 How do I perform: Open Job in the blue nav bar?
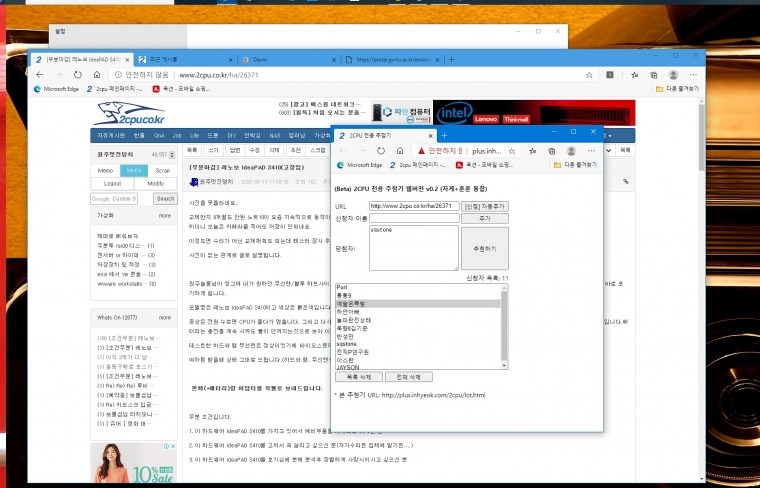pos(177,136)
